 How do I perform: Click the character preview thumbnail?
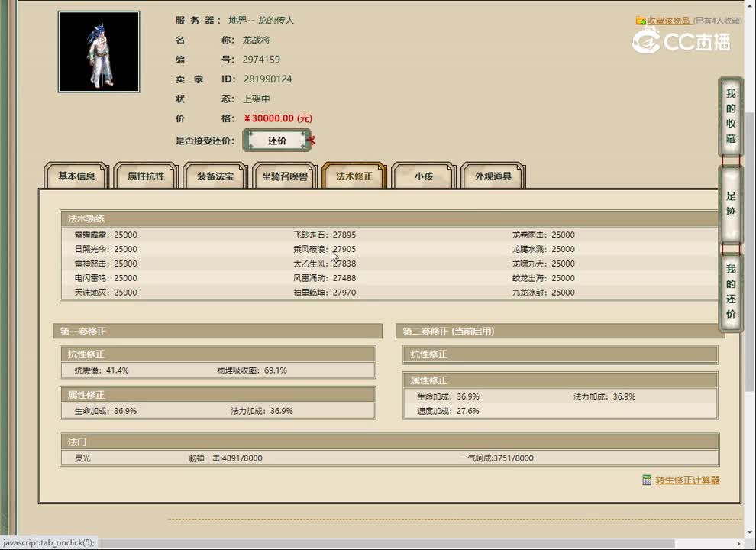(99, 51)
